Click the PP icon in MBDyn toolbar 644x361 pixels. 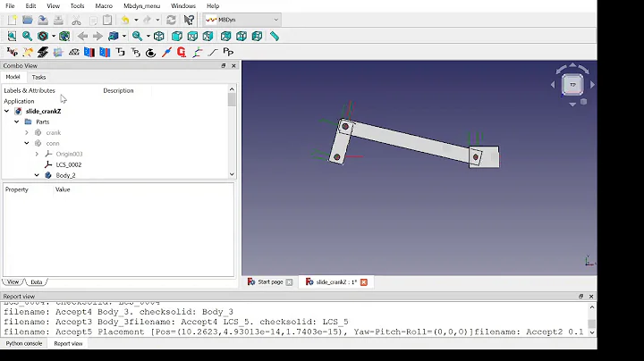(228, 52)
